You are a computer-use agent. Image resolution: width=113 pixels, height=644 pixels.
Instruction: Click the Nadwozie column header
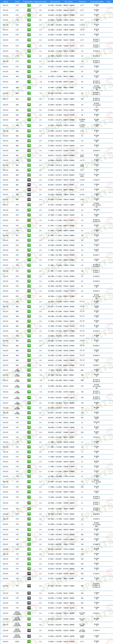pos(82,1)
